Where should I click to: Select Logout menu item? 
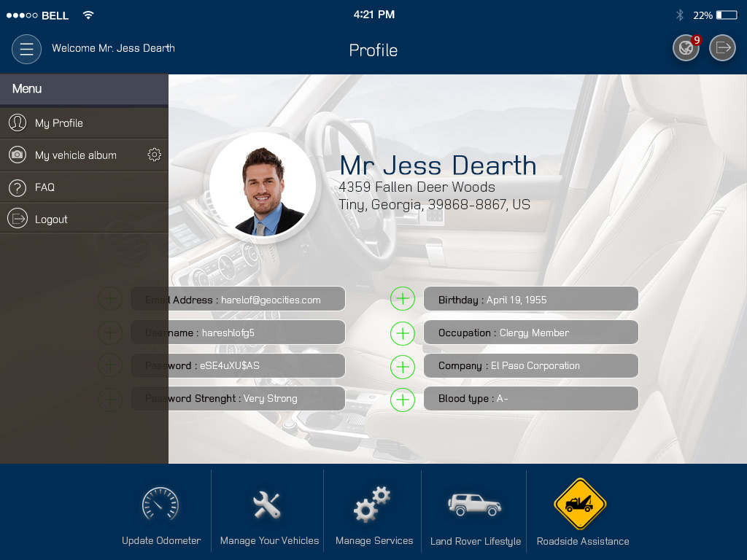click(x=84, y=219)
